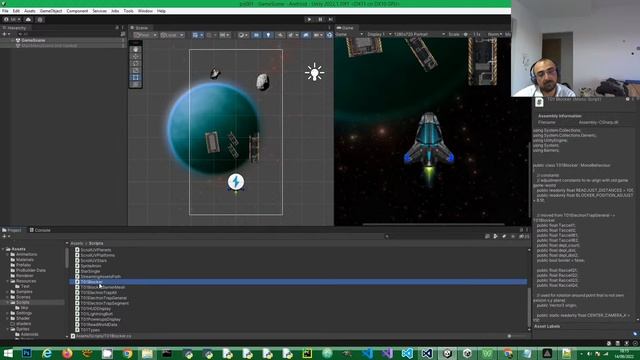Click the Play button in the Unity toolbar
Screen dimensions: 640x360
click(309, 19)
